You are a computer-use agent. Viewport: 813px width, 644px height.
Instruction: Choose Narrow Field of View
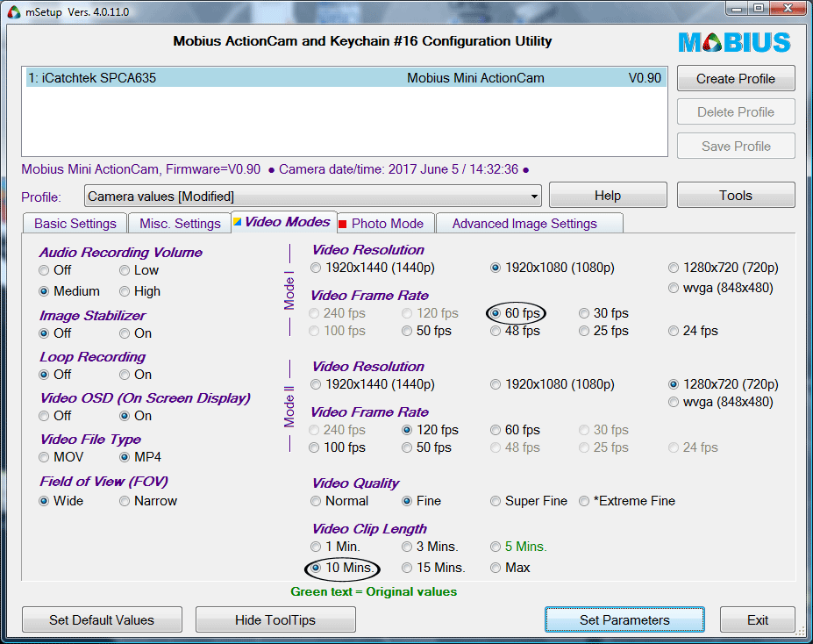tap(148, 501)
